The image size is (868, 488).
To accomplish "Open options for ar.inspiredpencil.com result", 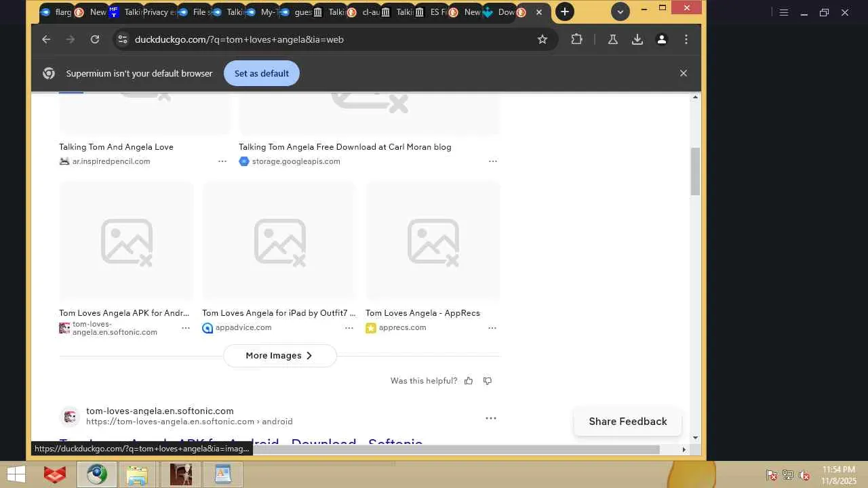I will point(222,161).
